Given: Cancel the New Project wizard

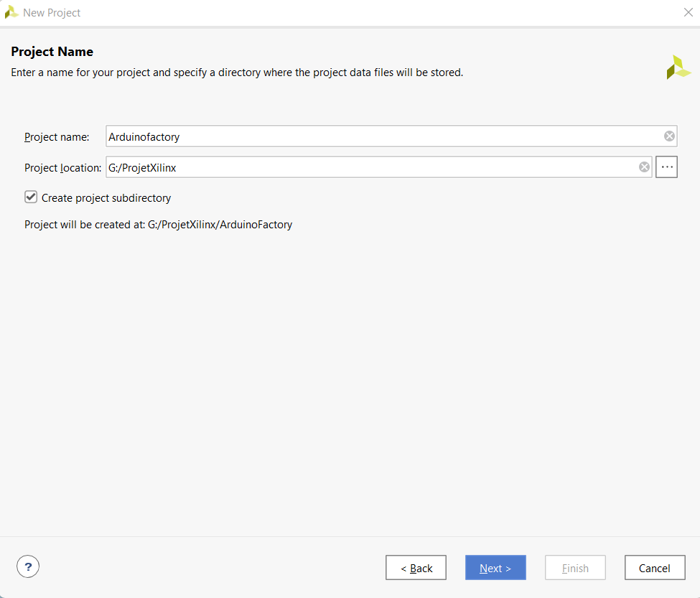Looking at the screenshot, I should (x=654, y=568).
